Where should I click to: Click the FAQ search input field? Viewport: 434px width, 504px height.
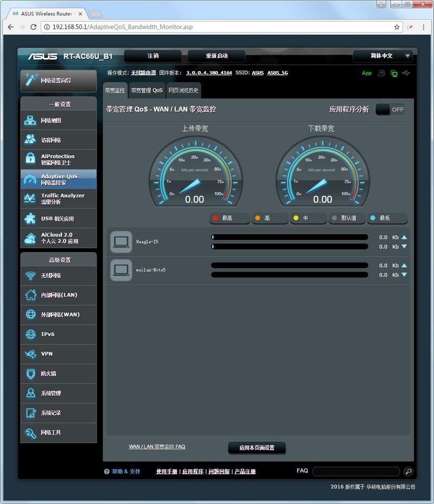point(356,471)
